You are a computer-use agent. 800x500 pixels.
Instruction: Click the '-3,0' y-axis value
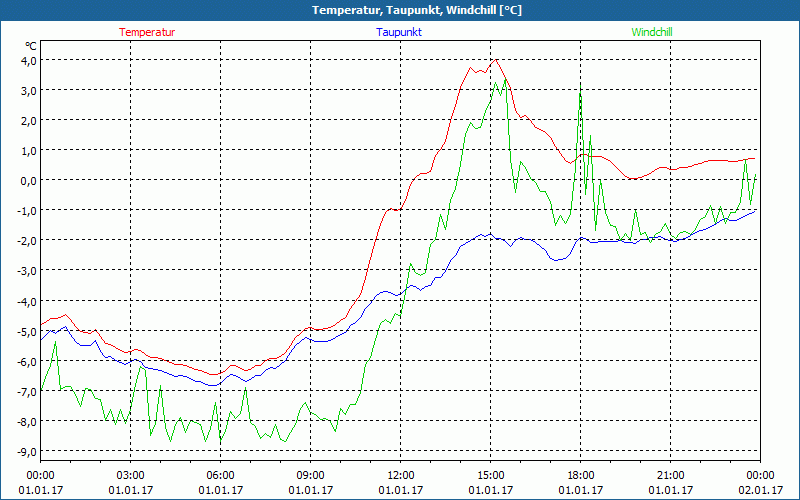point(27,271)
